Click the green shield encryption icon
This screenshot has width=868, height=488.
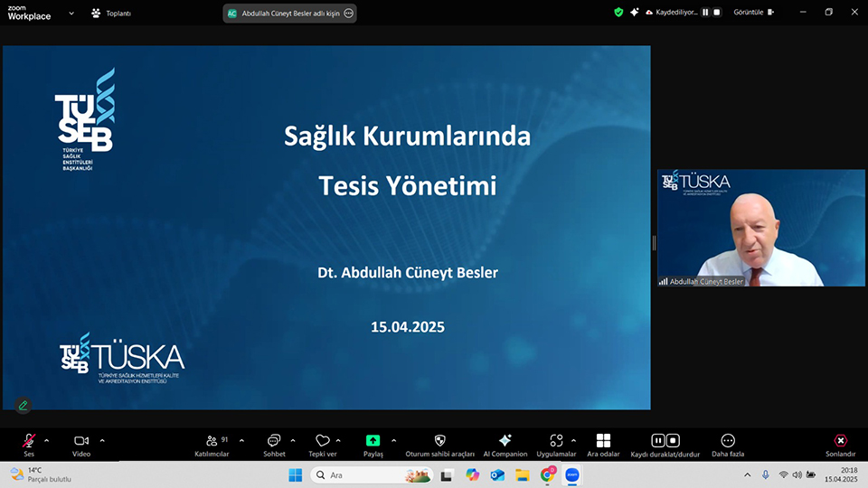[618, 13]
